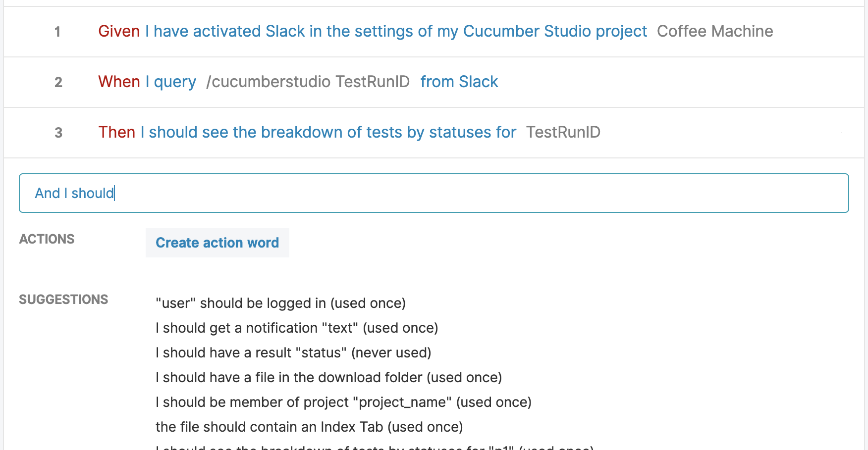Select step number 3 row handle

[x=58, y=133]
